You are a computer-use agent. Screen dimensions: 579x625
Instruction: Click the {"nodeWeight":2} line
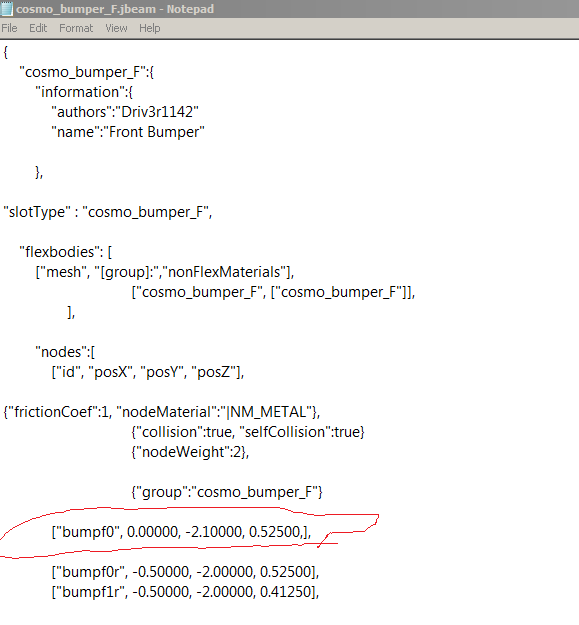(x=190, y=452)
